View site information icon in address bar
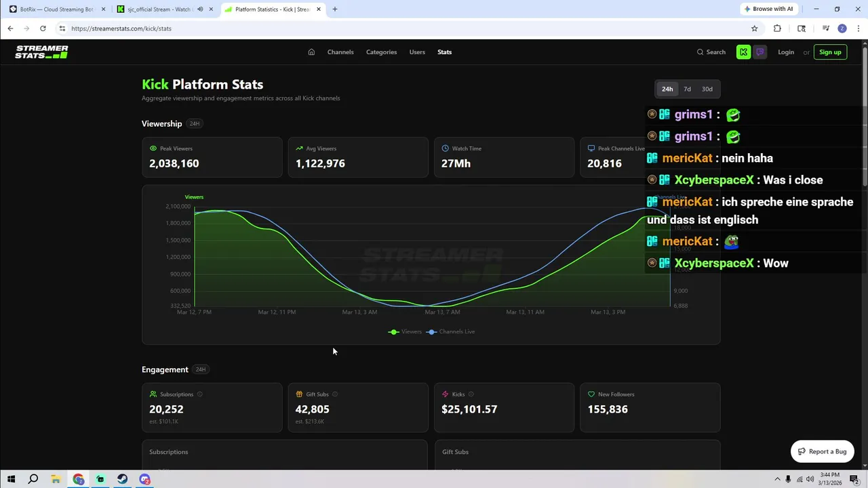 (x=62, y=28)
